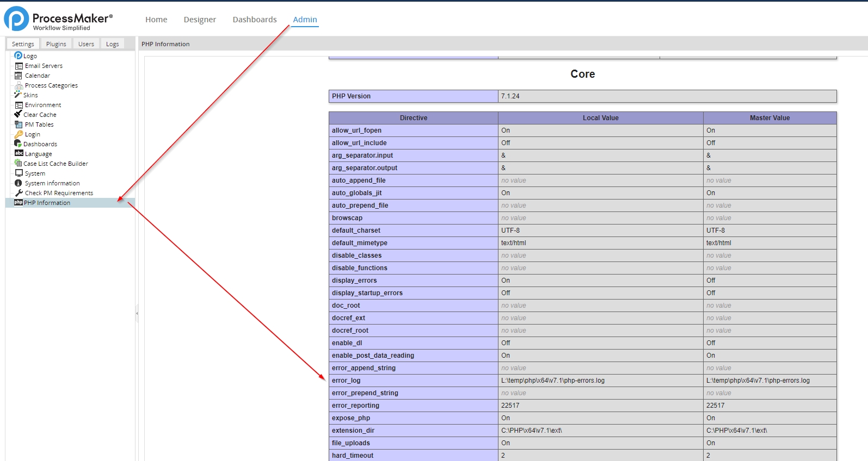Click the Email Servers icon
868x461 pixels.
pos(19,66)
